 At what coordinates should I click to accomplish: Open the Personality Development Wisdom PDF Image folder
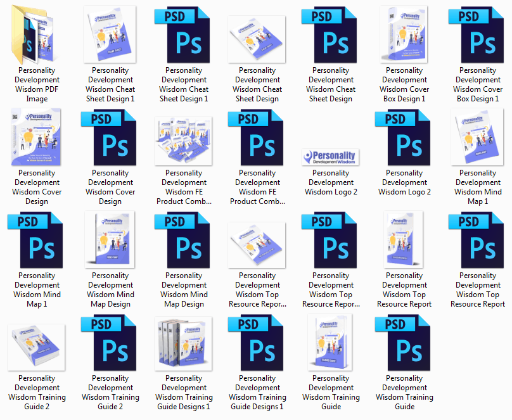(36, 34)
